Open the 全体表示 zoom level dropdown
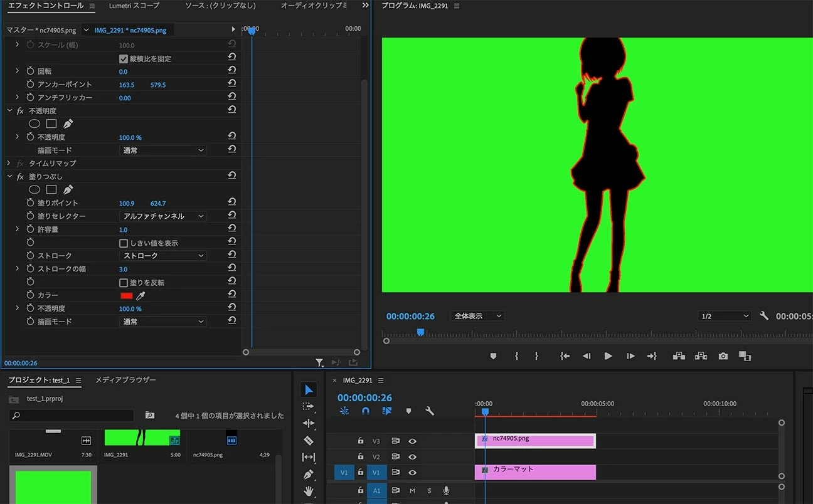The image size is (813, 504). pos(477,316)
